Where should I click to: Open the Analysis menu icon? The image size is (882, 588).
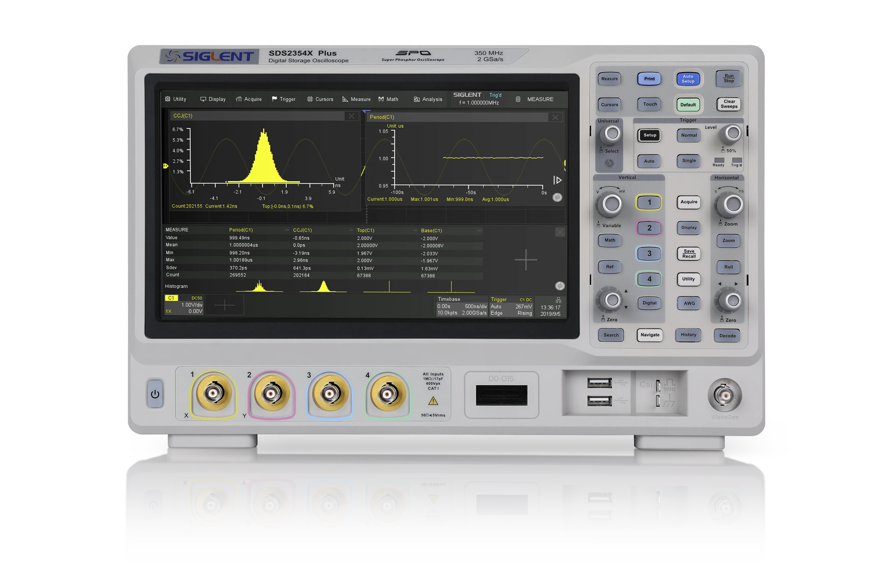[417, 99]
